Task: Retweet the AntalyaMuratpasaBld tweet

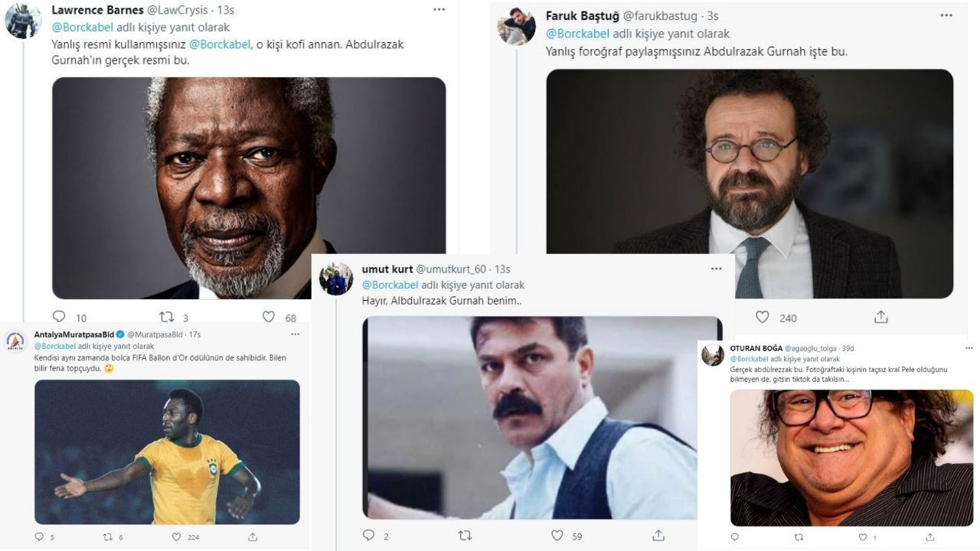Action: [x=108, y=537]
